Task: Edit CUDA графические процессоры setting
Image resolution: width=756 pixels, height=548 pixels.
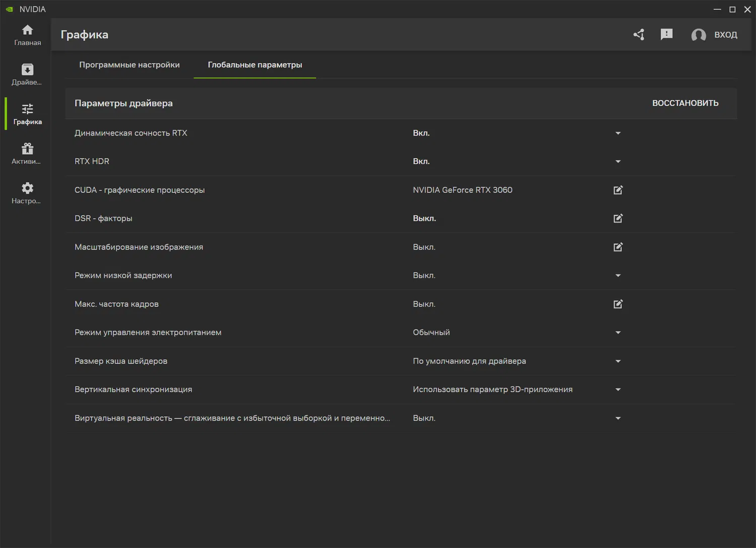Action: click(x=618, y=190)
